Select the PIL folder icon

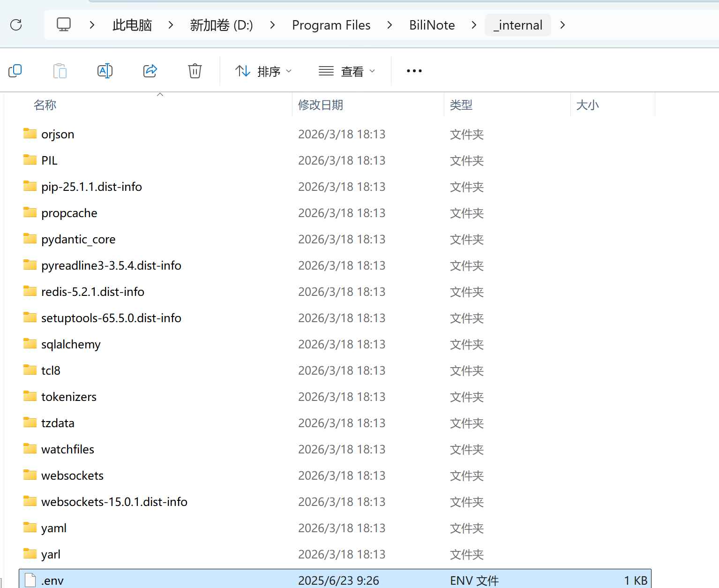click(30, 160)
